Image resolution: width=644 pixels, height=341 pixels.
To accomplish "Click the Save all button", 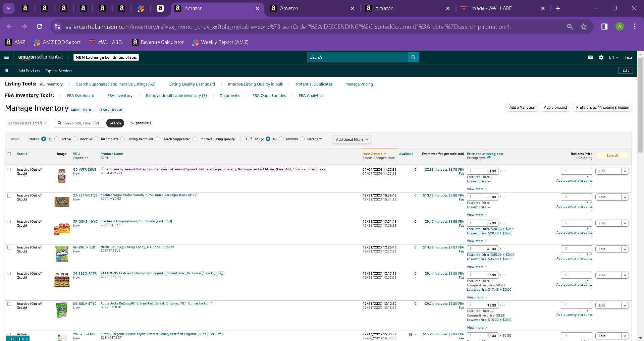I will (612, 156).
